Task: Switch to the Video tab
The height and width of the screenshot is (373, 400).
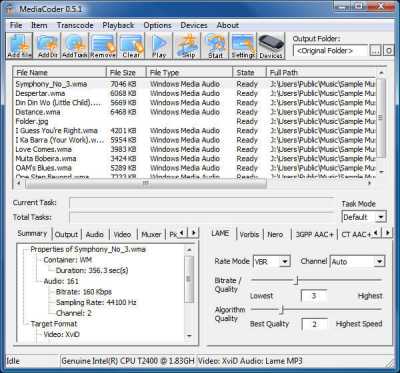Action: pos(122,235)
